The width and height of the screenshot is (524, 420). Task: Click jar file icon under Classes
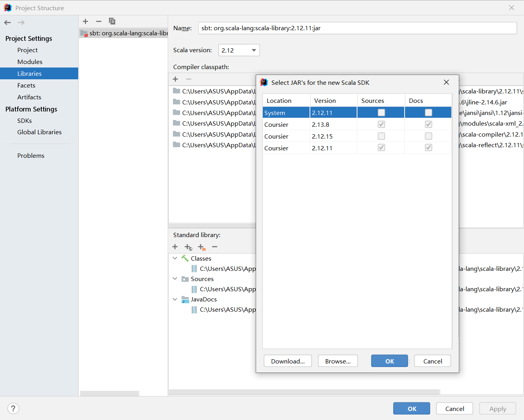pos(194,268)
